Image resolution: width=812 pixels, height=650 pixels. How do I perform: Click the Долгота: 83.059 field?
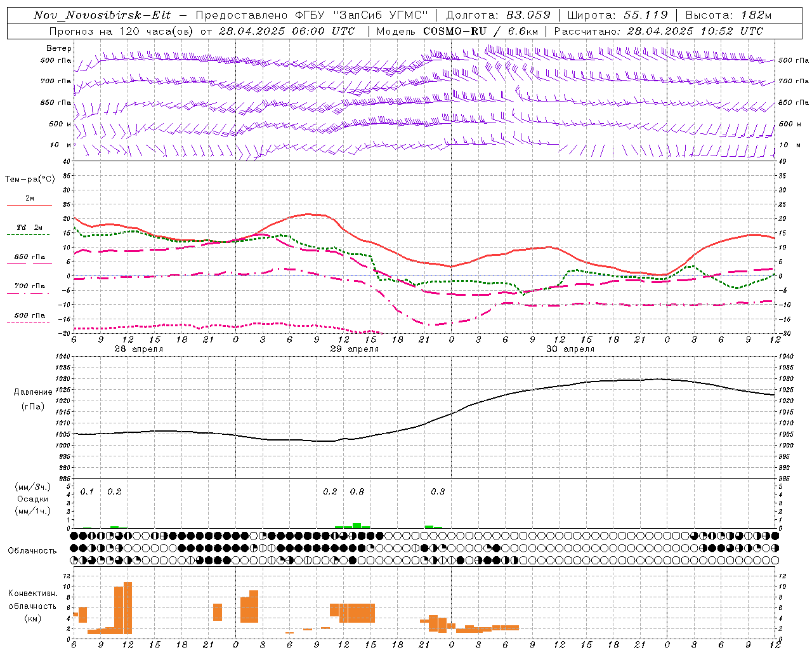pyautogui.click(x=498, y=15)
